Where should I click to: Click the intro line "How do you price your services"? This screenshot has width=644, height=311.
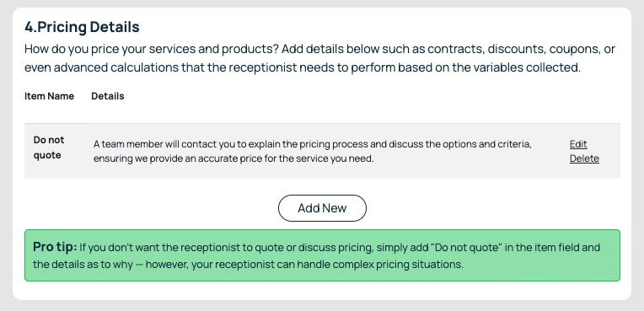click(320, 50)
